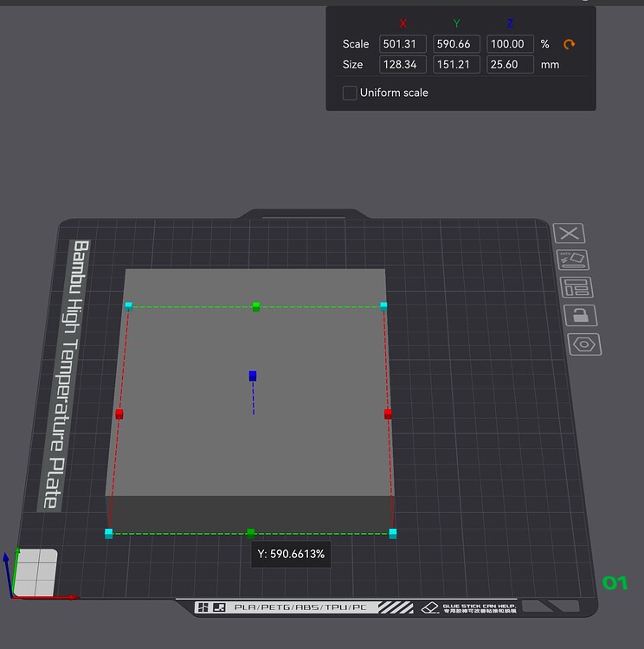Screen dimensions: 644x649
Task: Click the bottom-right cyan corner handle
Action: [x=393, y=534]
